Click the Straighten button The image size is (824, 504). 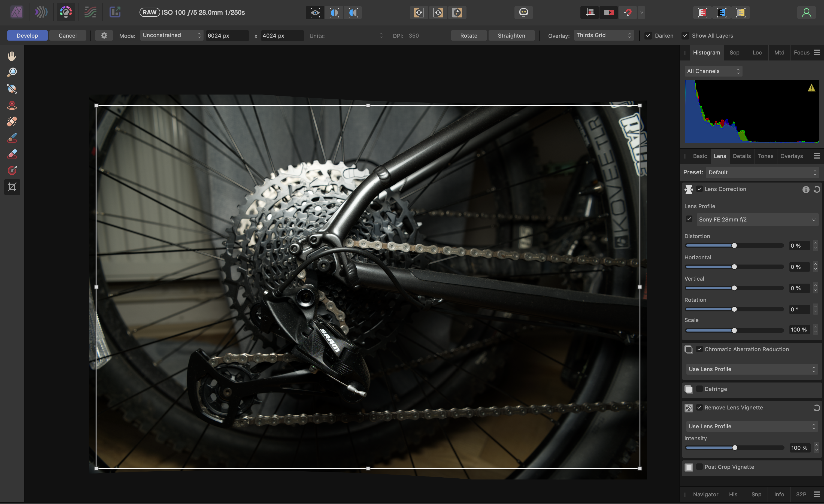(511, 35)
